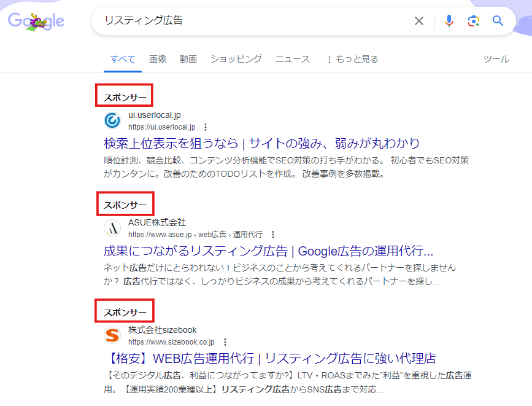Open the ツール options
This screenshot has width=532, height=406.
tap(496, 59)
